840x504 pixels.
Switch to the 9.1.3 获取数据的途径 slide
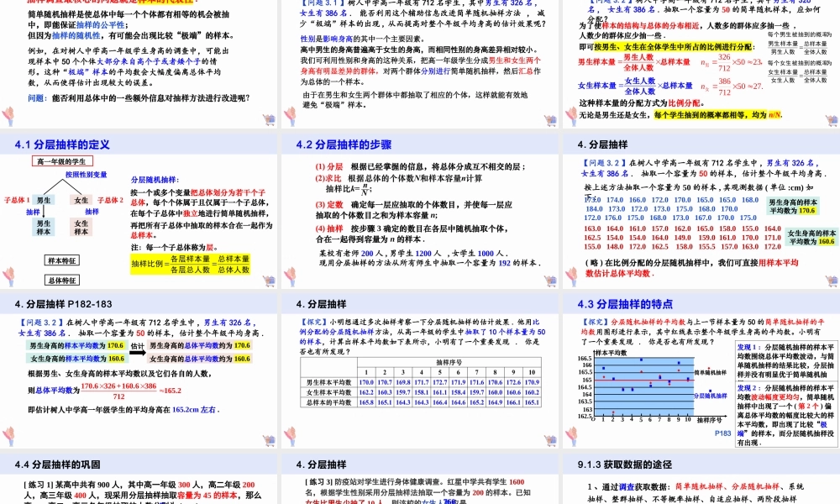pyautogui.click(x=626, y=465)
